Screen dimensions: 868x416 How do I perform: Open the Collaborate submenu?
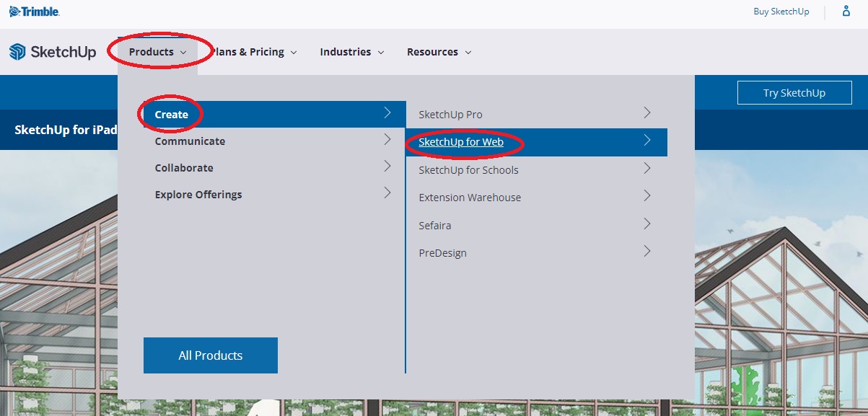[184, 168]
